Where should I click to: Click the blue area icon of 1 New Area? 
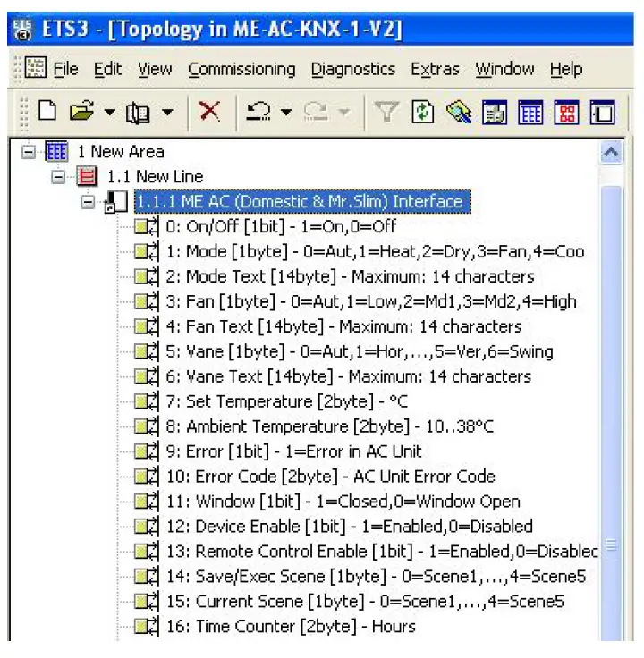tap(56, 151)
